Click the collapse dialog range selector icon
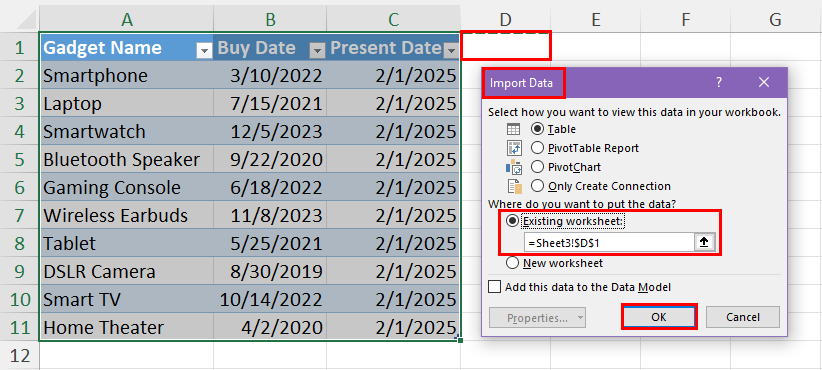 705,242
